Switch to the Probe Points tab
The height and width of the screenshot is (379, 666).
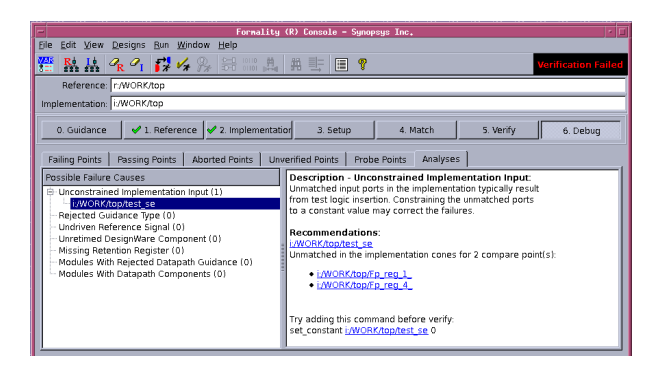pos(380,160)
